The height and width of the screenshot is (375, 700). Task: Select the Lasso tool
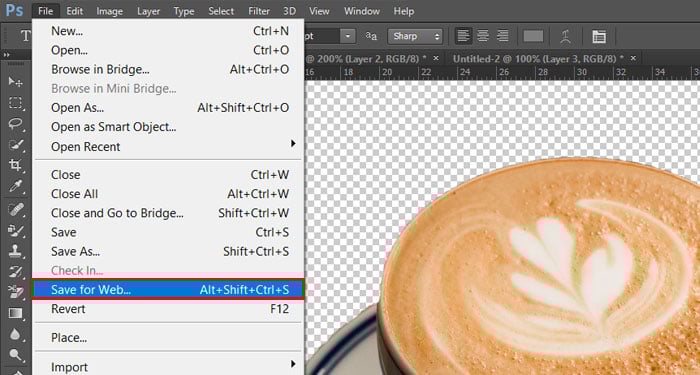point(16,124)
